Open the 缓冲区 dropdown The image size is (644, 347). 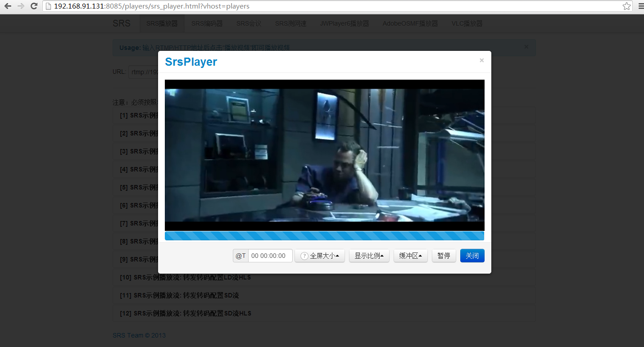[410, 256]
